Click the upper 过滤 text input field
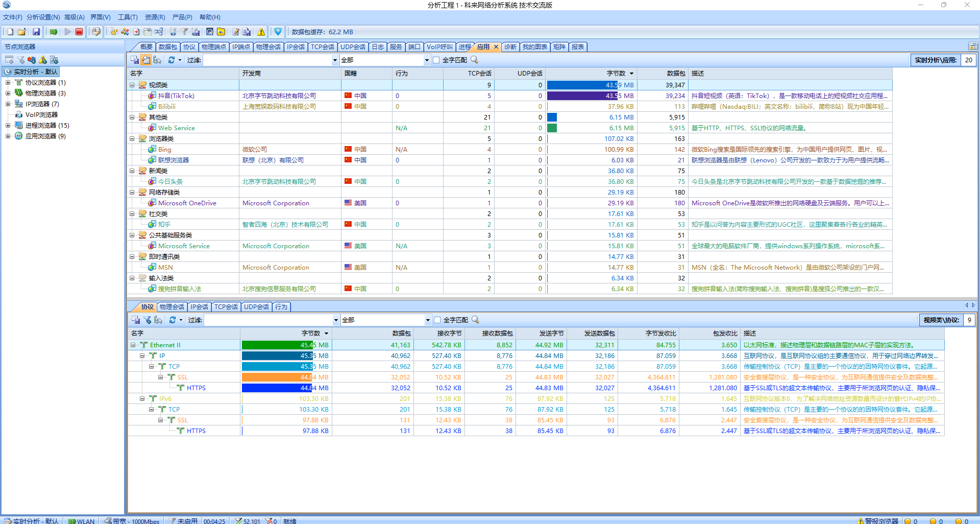The width and height of the screenshot is (980, 524). point(267,60)
